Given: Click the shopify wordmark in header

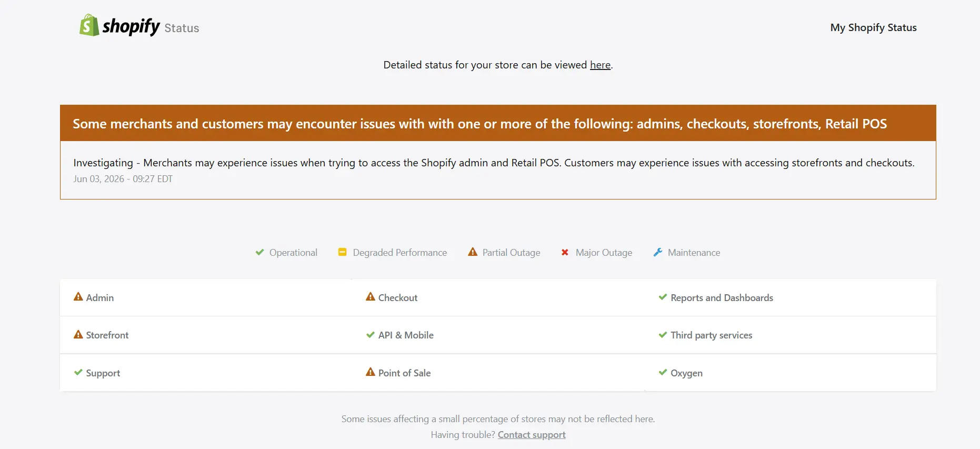Looking at the screenshot, I should (x=131, y=26).
